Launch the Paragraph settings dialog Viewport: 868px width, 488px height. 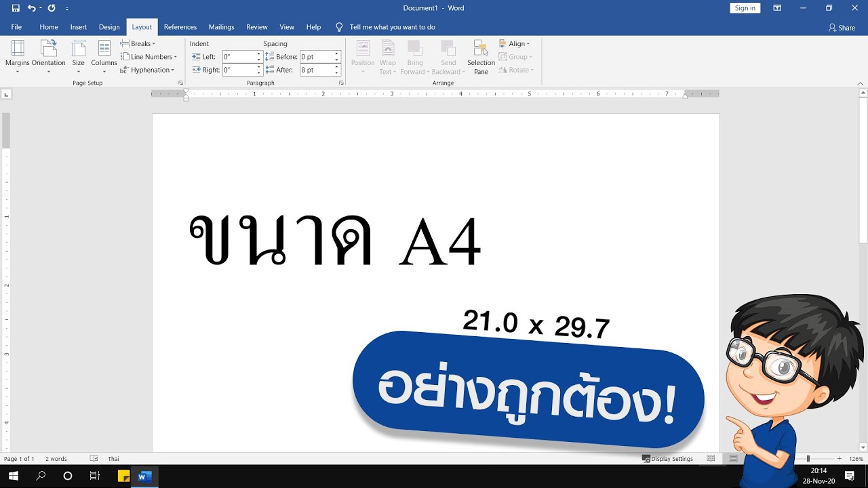tap(341, 83)
